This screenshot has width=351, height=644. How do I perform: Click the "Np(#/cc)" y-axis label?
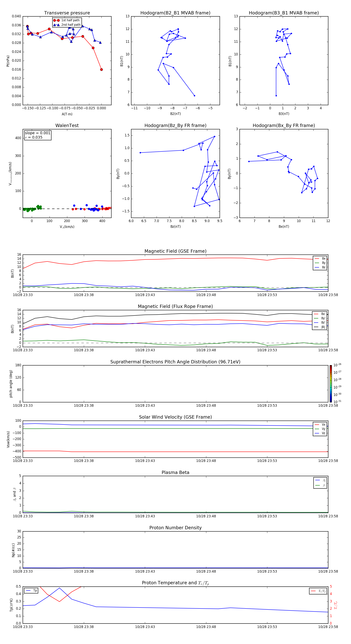(13, 550)
